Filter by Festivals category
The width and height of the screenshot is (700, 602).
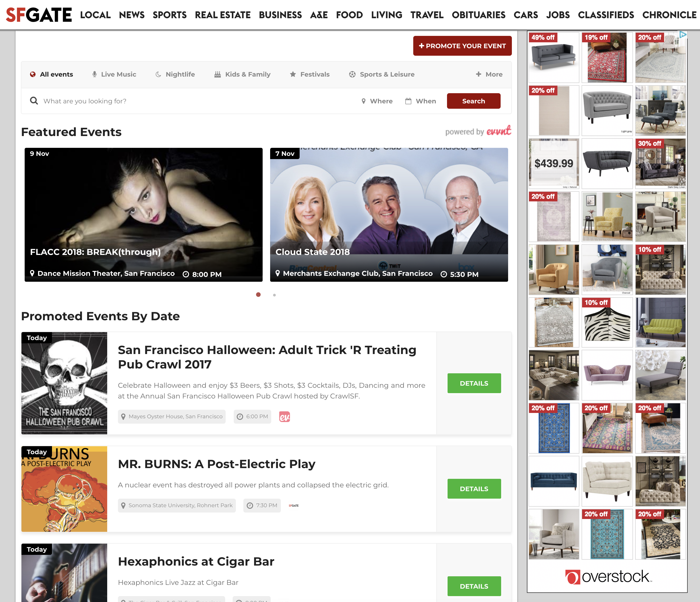pyautogui.click(x=310, y=74)
